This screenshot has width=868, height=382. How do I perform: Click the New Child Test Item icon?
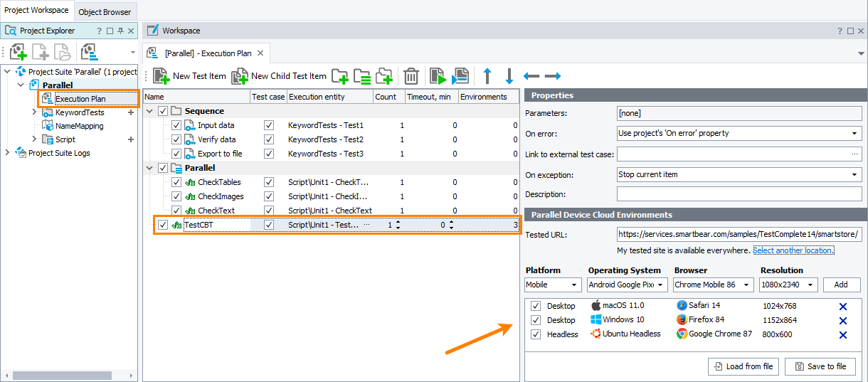[239, 76]
